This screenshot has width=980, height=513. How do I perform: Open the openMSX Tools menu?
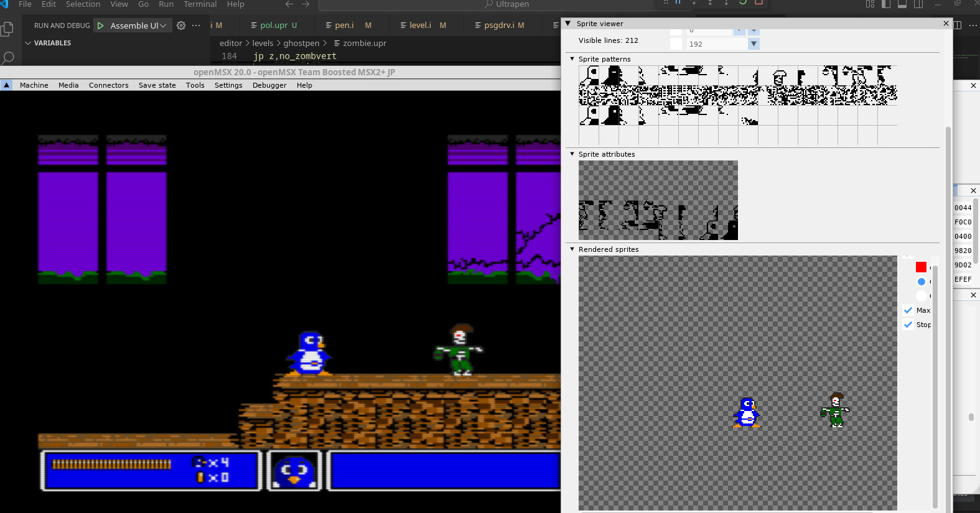195,85
